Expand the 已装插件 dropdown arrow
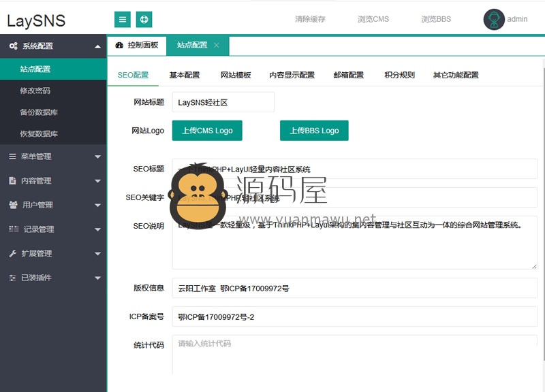This screenshot has width=545, height=392. (97, 278)
